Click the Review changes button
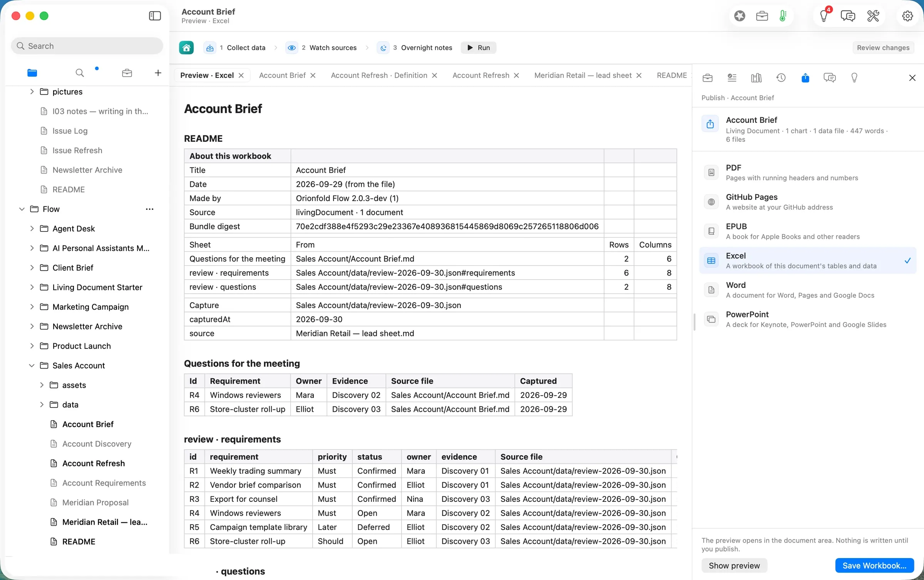 pyautogui.click(x=883, y=48)
